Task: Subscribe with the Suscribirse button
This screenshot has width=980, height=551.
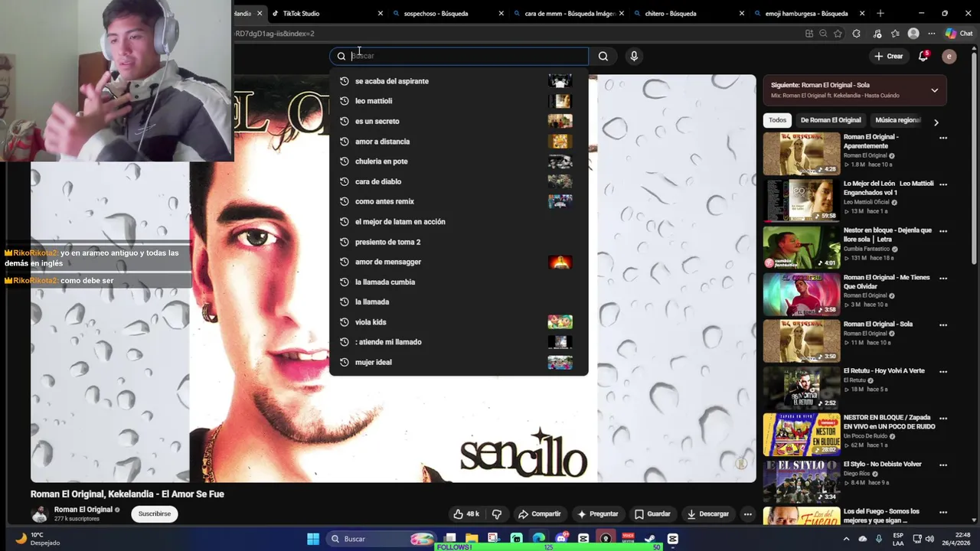Action: tap(154, 514)
